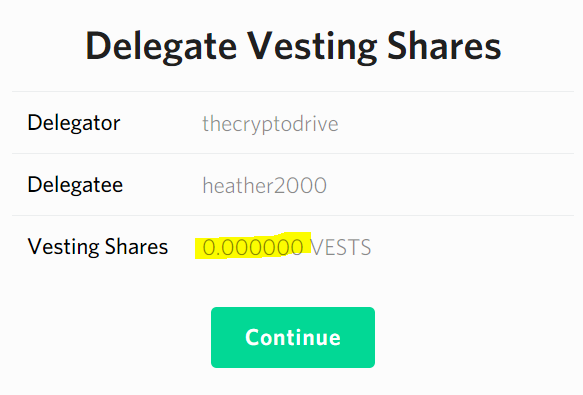Click the Delegatee label
583x395 pixels.
pos(75,184)
